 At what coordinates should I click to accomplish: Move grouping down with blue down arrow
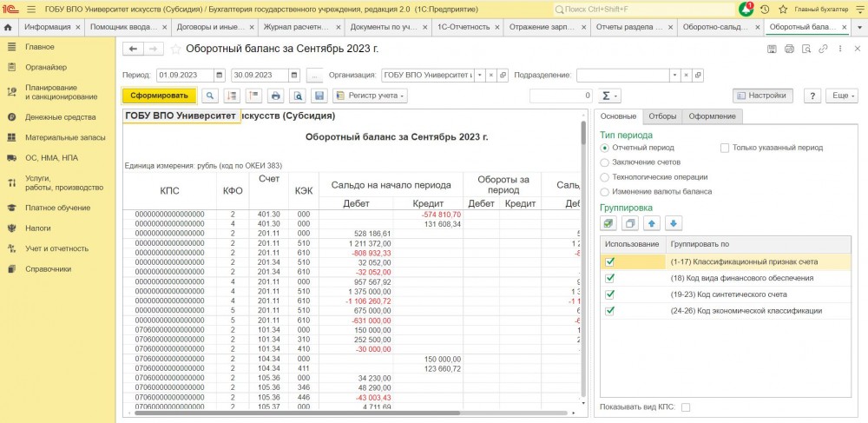pyautogui.click(x=674, y=223)
